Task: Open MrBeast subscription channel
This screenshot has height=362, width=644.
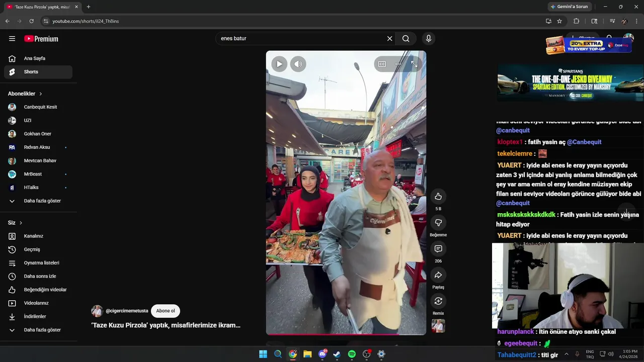Action: pos(38,174)
